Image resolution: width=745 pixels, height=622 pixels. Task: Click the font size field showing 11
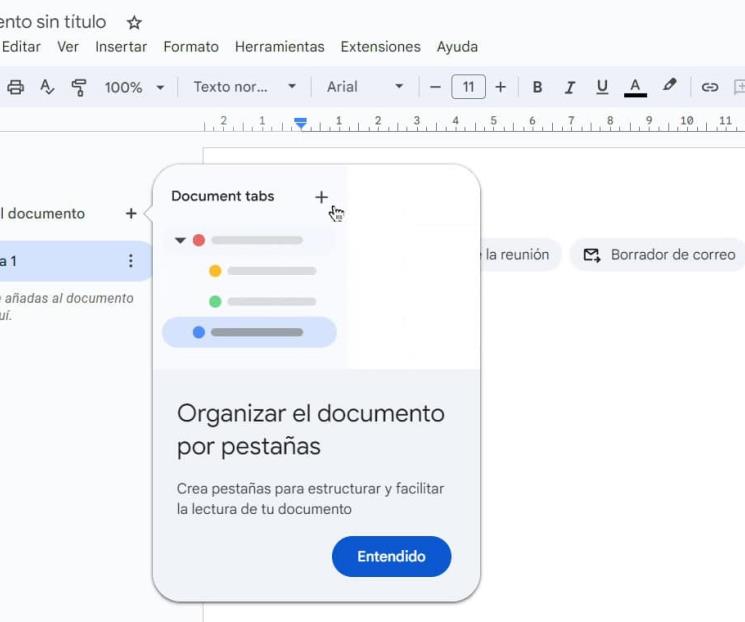coord(468,86)
